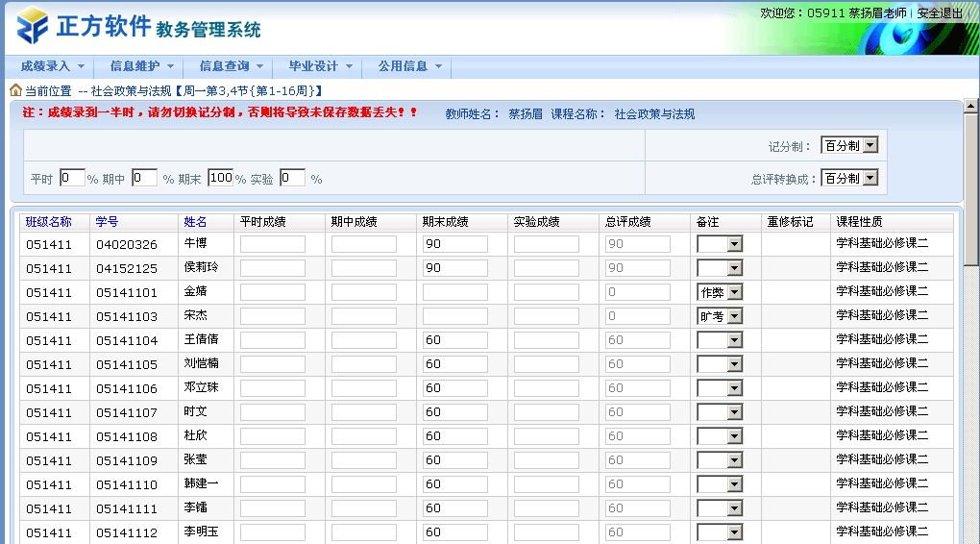Viewport: 980px width, 544px height.
Task: Click 期末成绩 field for 牛博
Action: (455, 244)
